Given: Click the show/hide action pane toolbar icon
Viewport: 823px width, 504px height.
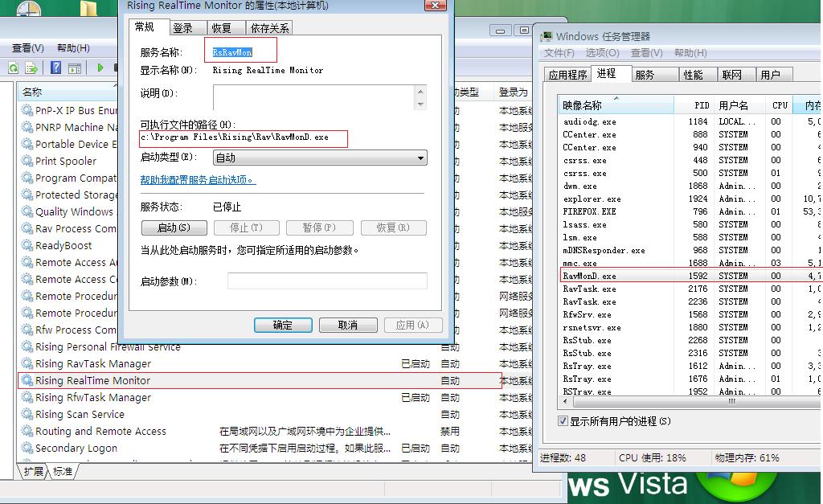Looking at the screenshot, I should tap(75, 68).
